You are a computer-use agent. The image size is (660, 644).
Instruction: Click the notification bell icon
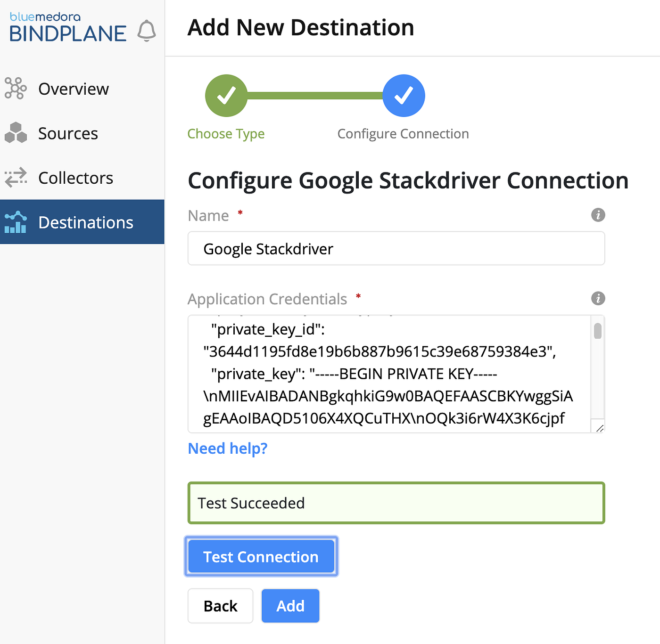(x=147, y=30)
